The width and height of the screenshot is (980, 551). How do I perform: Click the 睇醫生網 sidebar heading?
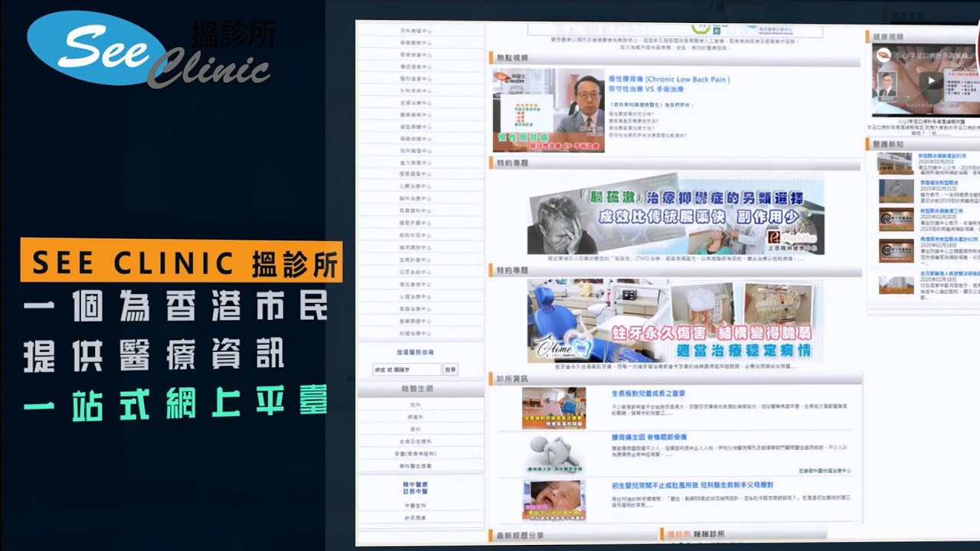(x=420, y=390)
